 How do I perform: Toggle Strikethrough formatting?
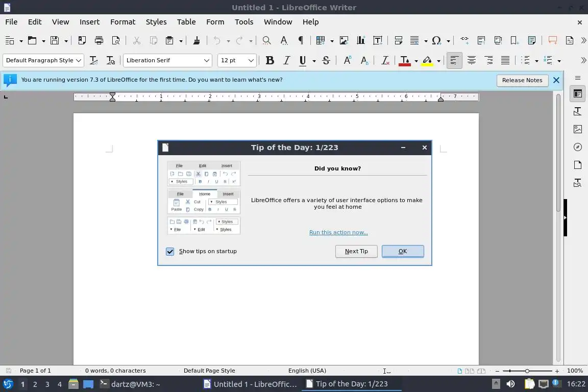click(x=326, y=60)
